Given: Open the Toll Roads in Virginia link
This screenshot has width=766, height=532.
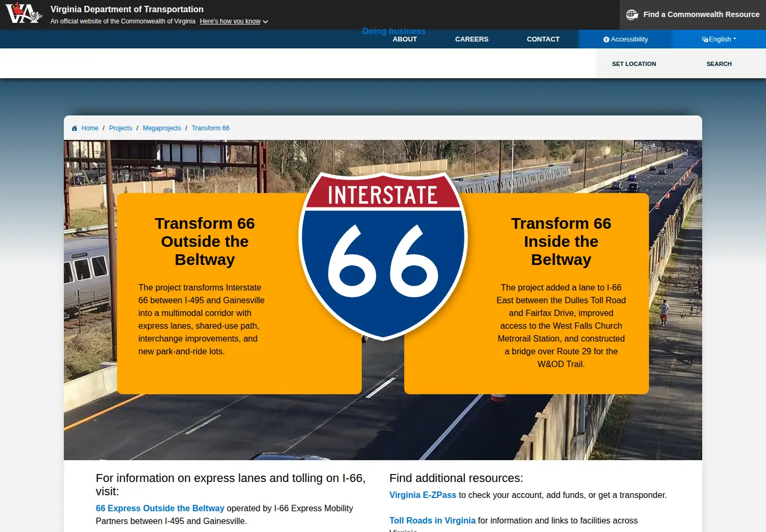Looking at the screenshot, I should (432, 520).
